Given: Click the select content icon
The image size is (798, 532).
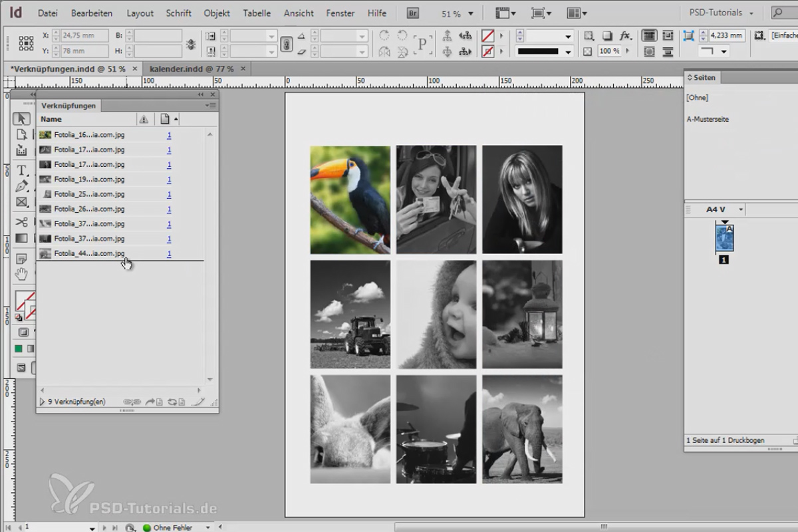Looking at the screenshot, I should 447,51.
